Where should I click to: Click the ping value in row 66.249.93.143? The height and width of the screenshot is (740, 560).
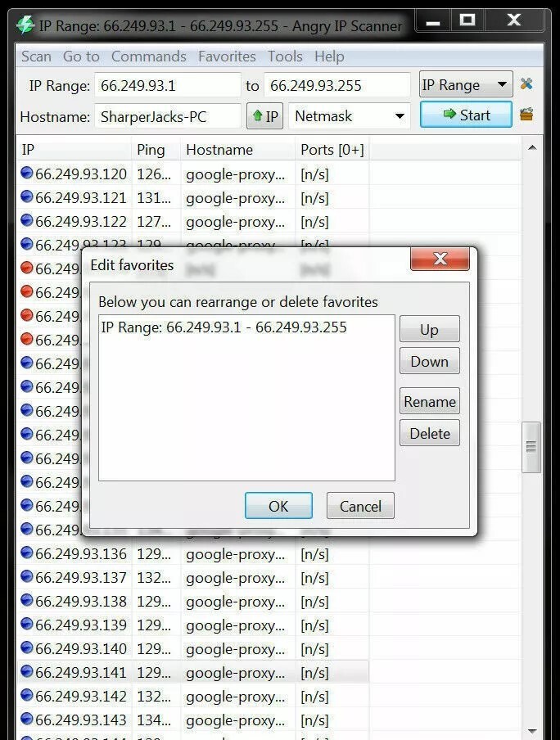154,720
